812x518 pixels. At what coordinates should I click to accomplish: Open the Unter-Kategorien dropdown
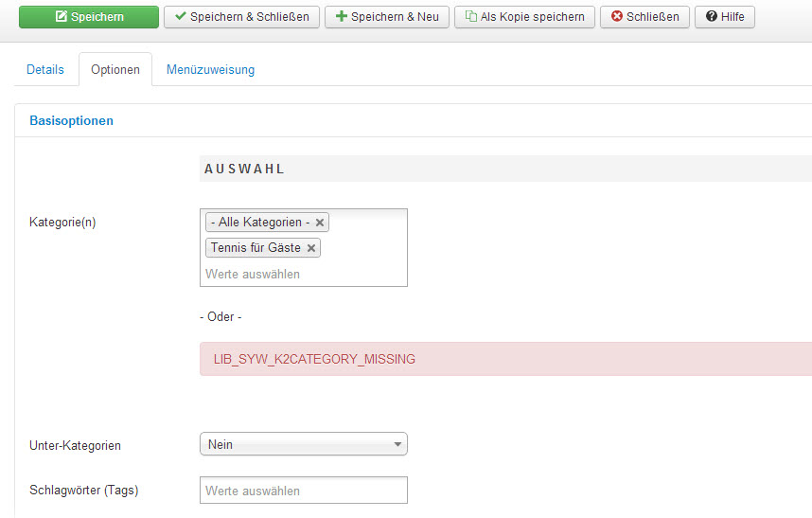coord(303,444)
